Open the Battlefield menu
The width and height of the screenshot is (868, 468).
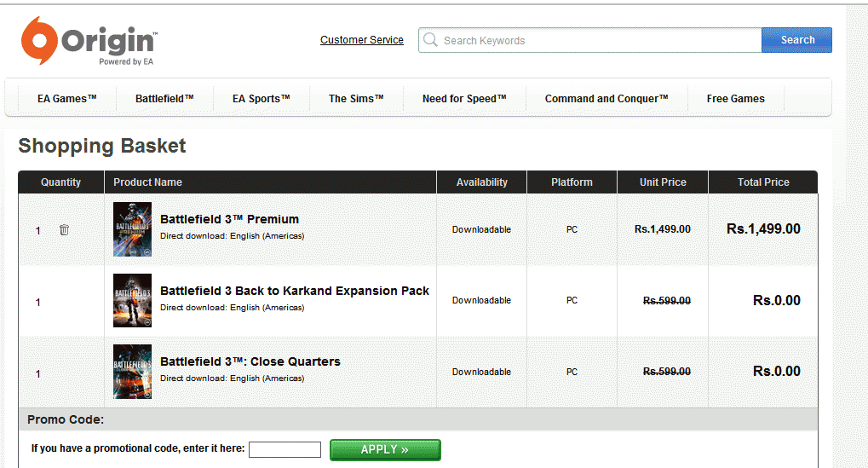click(x=164, y=99)
